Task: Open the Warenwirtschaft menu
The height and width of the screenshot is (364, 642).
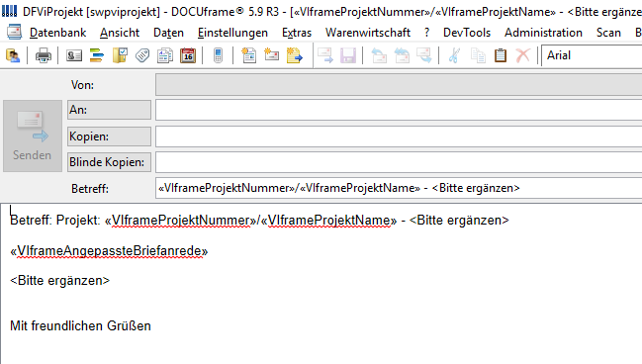Action: pos(368,33)
